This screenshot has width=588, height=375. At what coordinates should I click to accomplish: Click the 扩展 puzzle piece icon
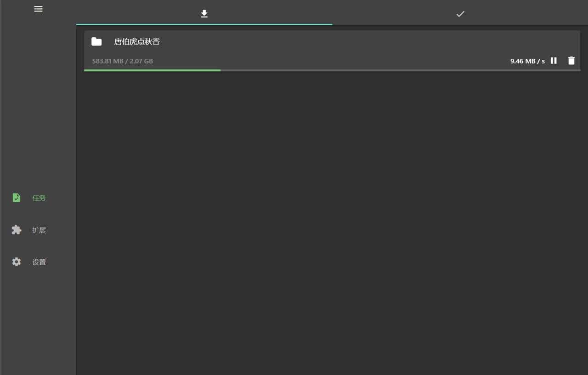click(17, 230)
